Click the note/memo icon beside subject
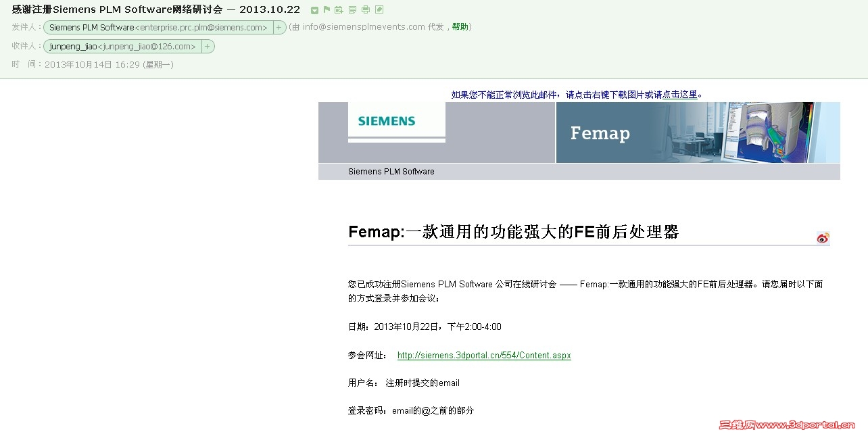 pos(352,9)
